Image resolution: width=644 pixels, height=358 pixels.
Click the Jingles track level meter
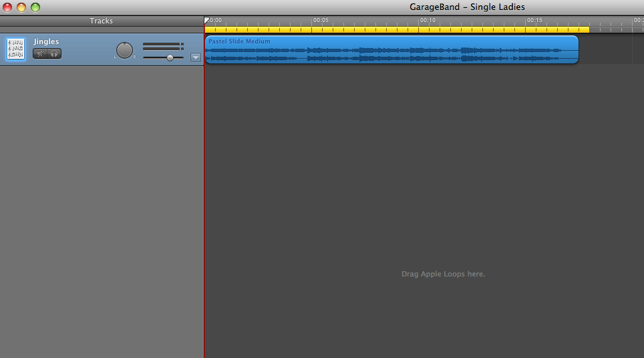tap(162, 46)
